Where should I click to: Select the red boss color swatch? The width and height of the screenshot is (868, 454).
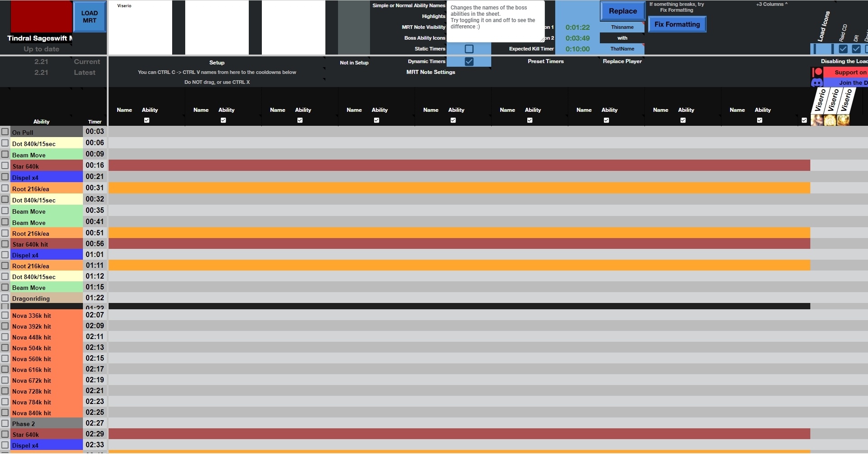[41, 16]
